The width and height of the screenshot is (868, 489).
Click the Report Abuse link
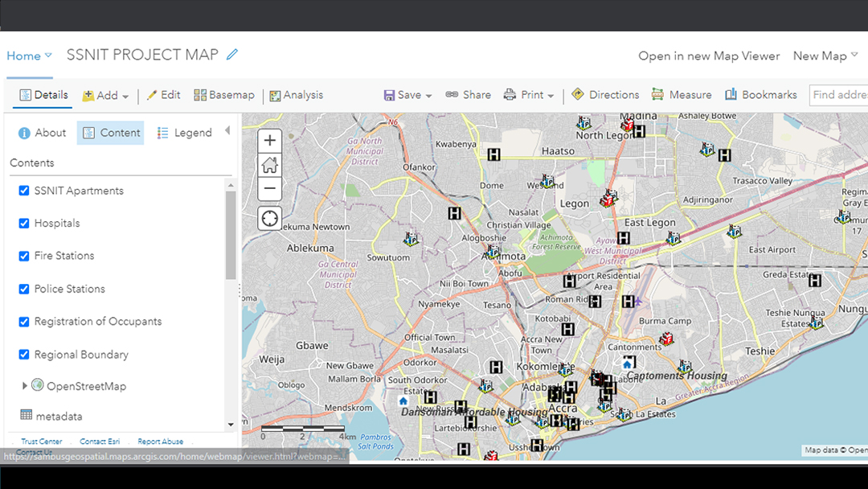(161, 442)
